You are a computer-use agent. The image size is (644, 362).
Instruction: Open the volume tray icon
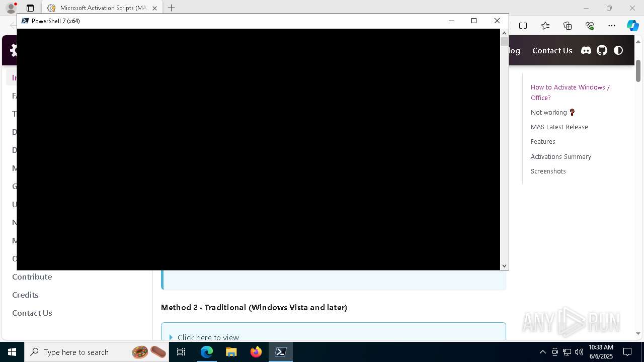(579, 352)
